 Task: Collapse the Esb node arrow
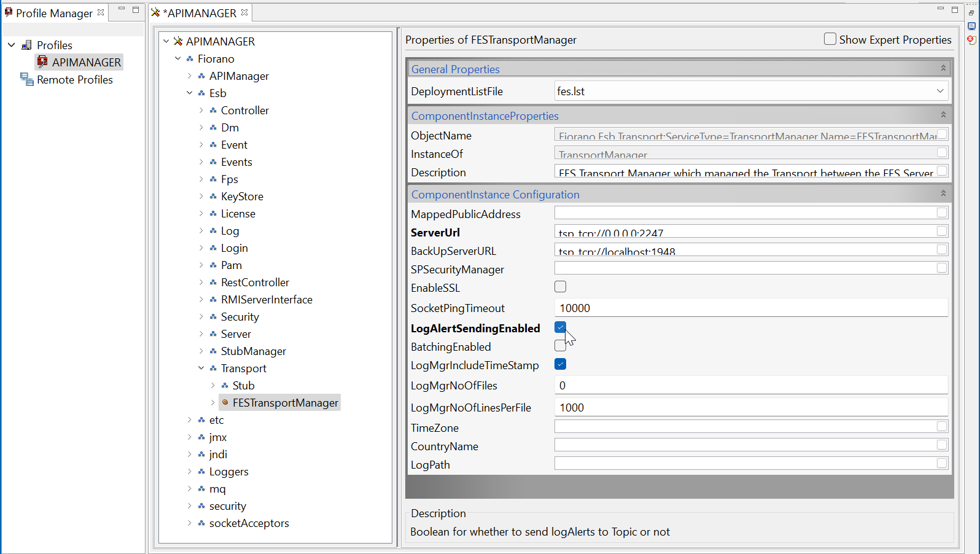[189, 93]
